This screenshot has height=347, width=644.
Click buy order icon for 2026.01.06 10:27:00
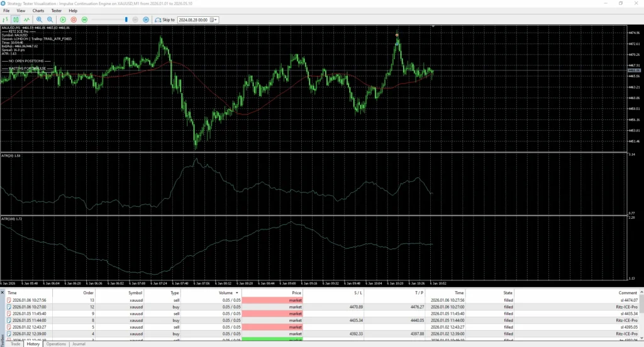tap(9, 307)
